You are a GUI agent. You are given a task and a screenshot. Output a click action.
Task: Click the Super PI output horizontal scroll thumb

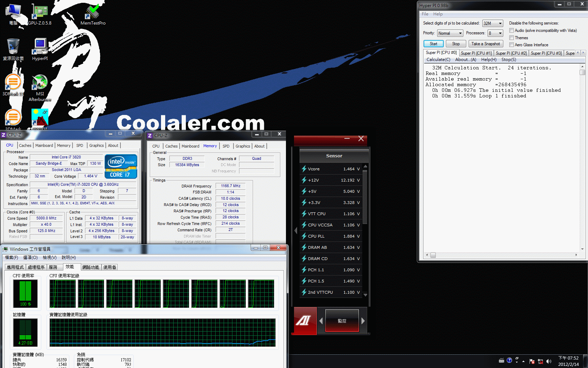coord(433,255)
